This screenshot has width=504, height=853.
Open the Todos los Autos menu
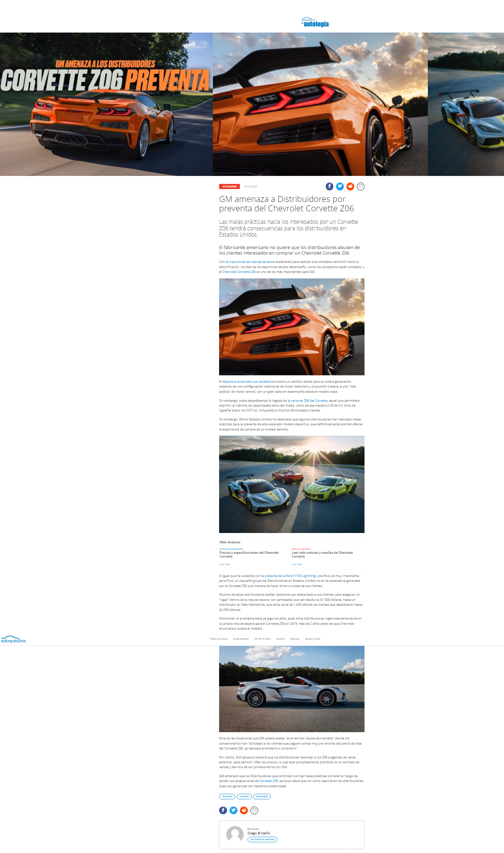point(219,639)
